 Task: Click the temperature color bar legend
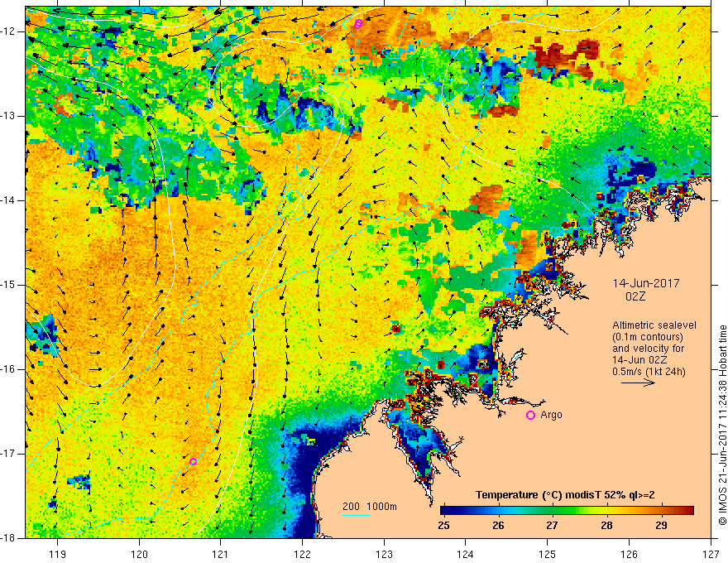click(x=567, y=511)
